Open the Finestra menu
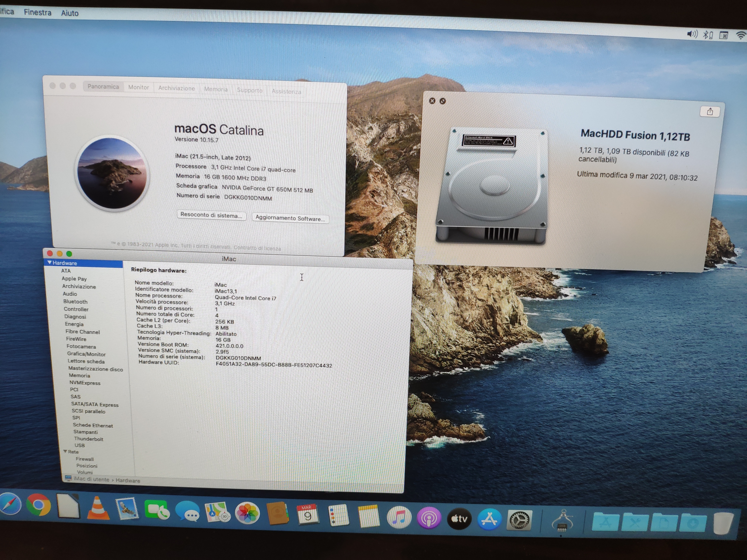The height and width of the screenshot is (560, 747). point(38,12)
